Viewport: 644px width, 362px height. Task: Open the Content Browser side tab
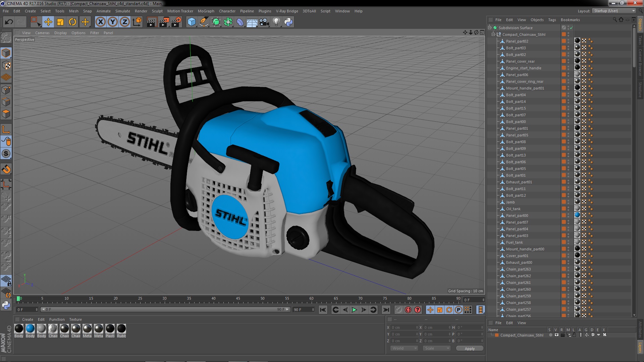640,62
